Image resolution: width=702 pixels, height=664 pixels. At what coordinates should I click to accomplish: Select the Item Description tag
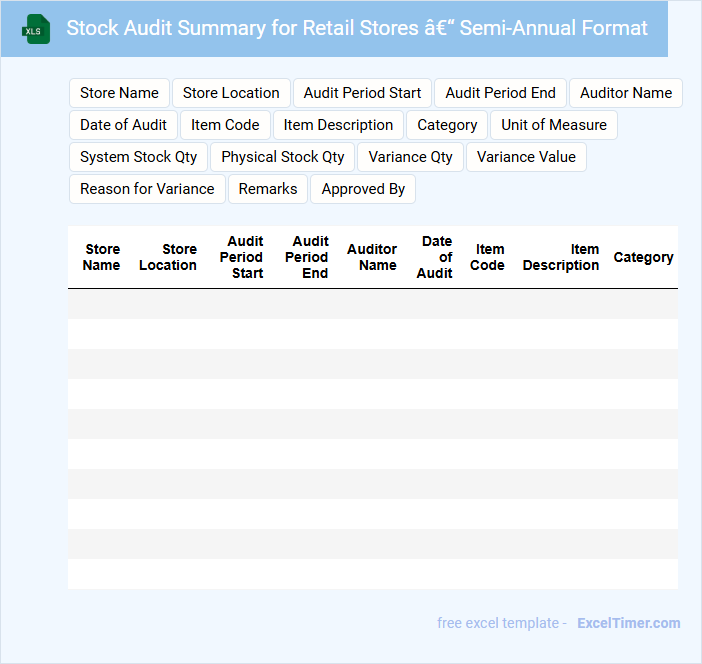[x=338, y=125]
